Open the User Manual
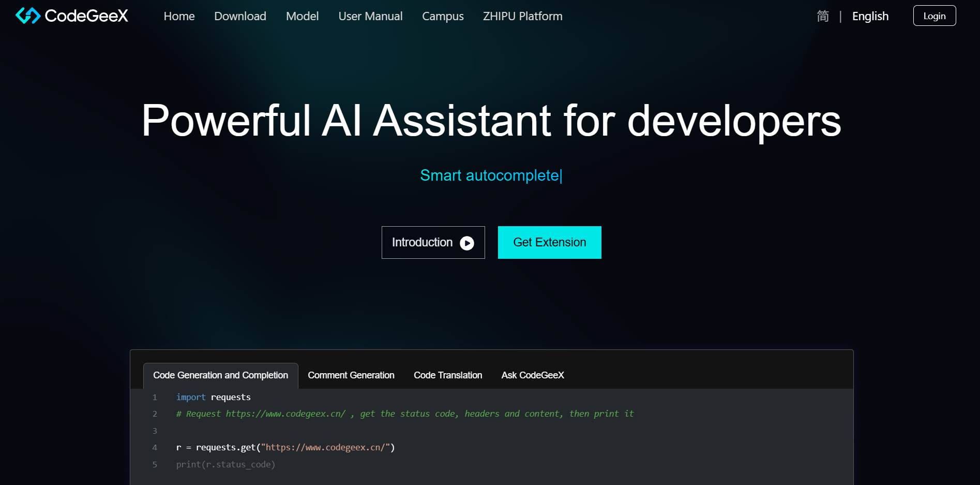Screen dimensions: 980x485 tap(370, 16)
